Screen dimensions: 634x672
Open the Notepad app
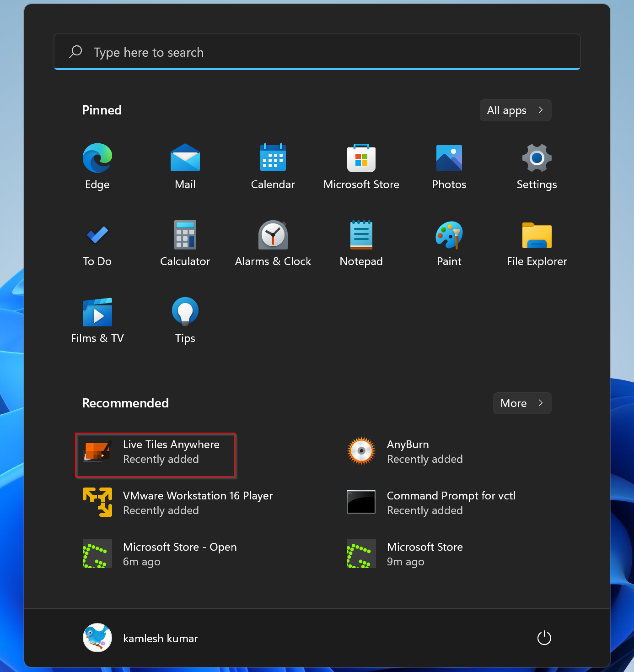(x=361, y=243)
